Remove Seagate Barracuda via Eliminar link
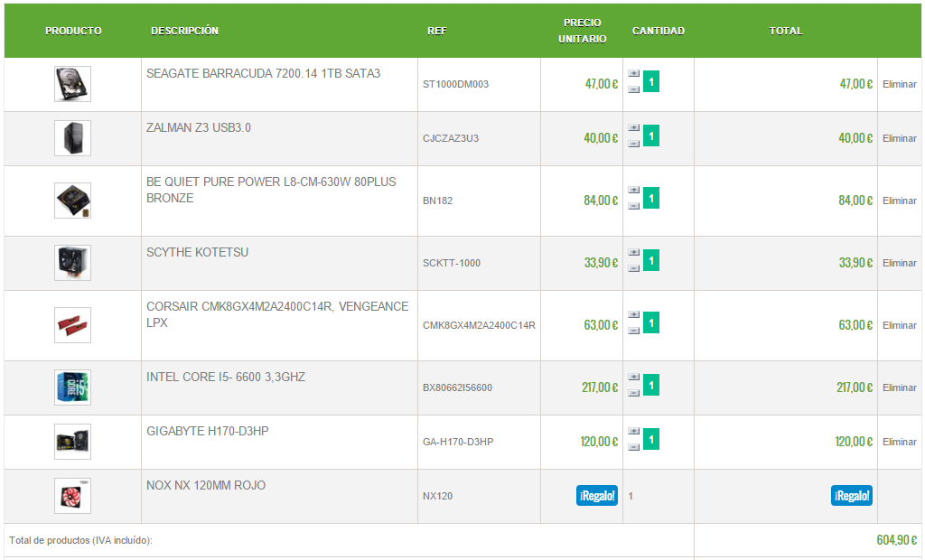The image size is (925, 560). point(900,84)
